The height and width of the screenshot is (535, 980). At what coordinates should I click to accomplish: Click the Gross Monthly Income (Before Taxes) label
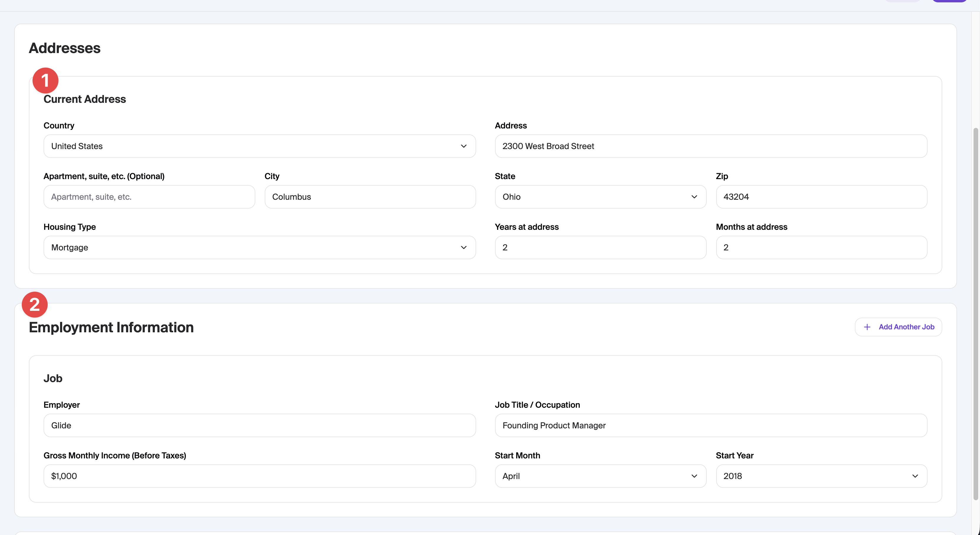click(x=115, y=455)
